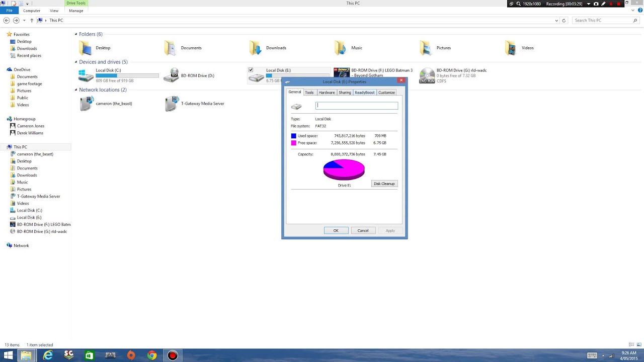
Task: Open the File menu in Explorer
Action: 9,11
